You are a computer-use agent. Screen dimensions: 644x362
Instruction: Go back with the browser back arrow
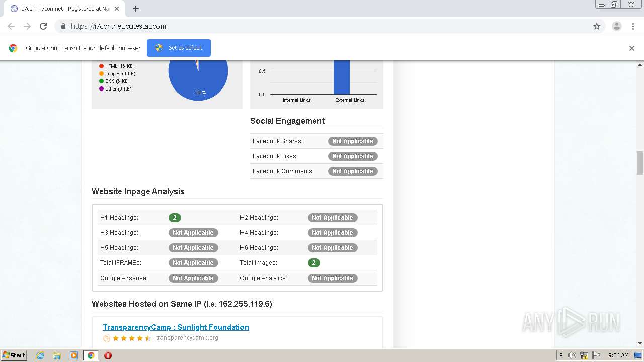11,26
